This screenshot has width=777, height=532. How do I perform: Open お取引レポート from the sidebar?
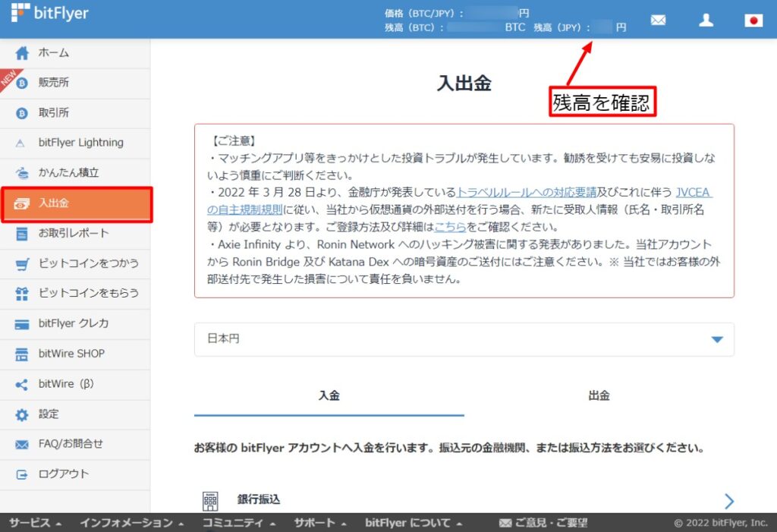point(75,234)
